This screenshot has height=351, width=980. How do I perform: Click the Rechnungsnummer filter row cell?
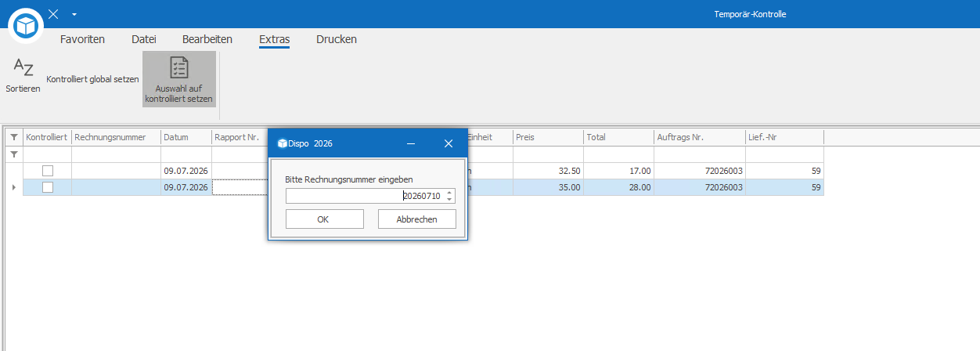point(116,154)
